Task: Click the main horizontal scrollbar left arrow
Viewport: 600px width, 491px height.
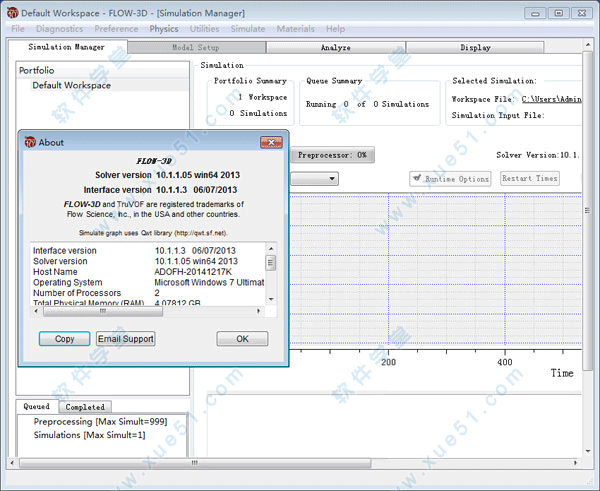Action: [12, 463]
